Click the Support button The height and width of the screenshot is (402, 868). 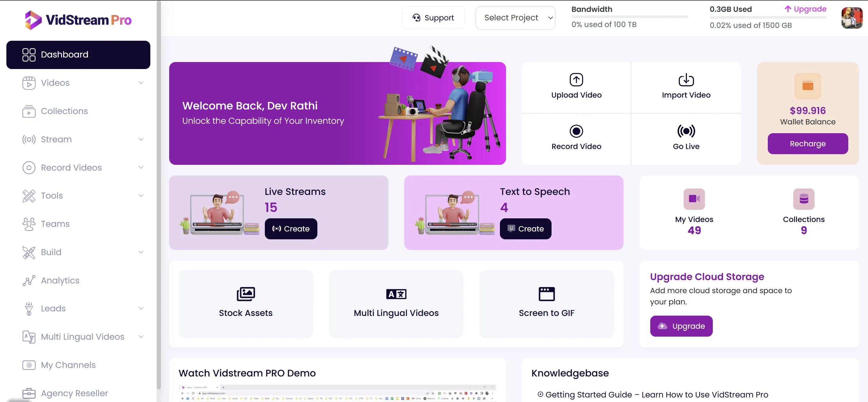433,18
